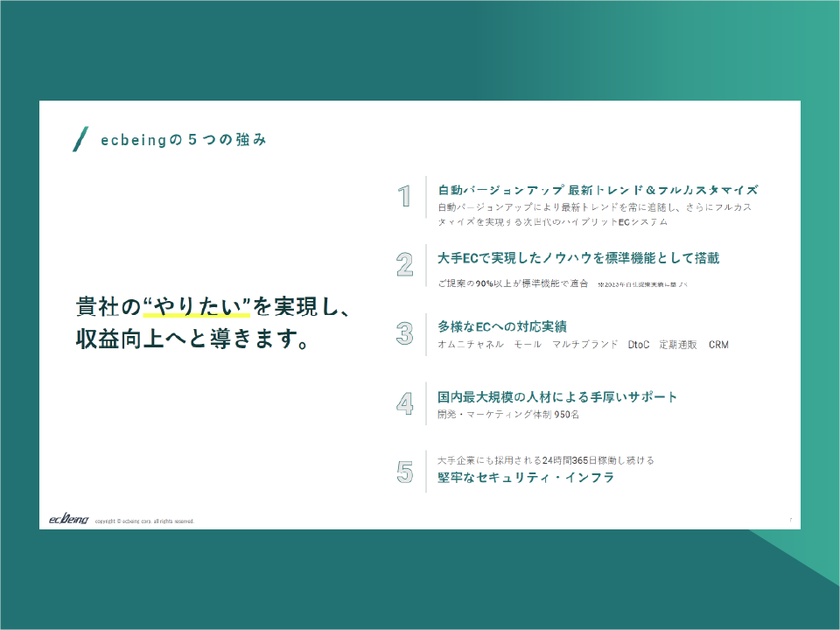840x630 pixels.
Task: Click the large outlined number 1
Action: (405, 196)
